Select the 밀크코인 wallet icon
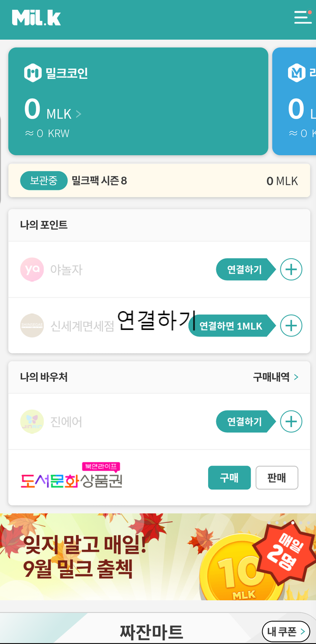The width and height of the screenshot is (316, 644). [32, 72]
